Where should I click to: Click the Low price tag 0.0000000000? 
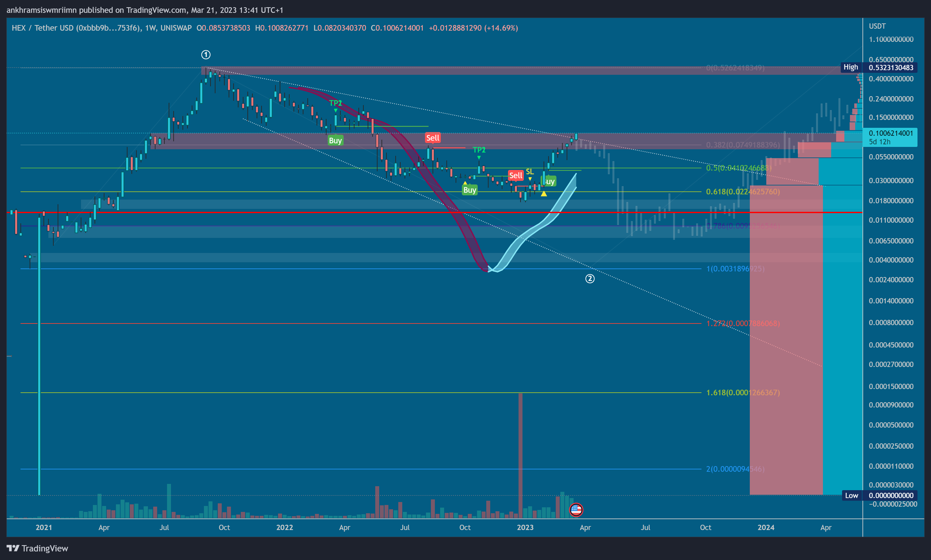(x=879, y=495)
